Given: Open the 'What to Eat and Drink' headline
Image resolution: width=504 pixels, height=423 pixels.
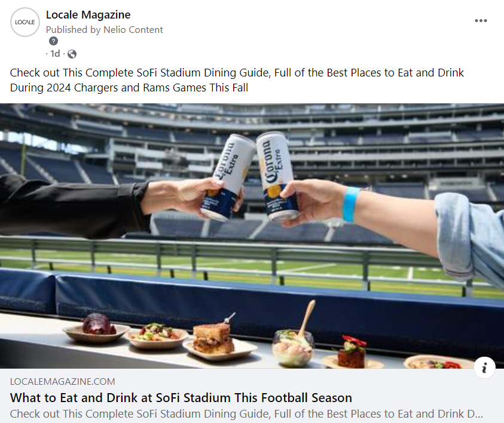Looking at the screenshot, I should [x=181, y=398].
